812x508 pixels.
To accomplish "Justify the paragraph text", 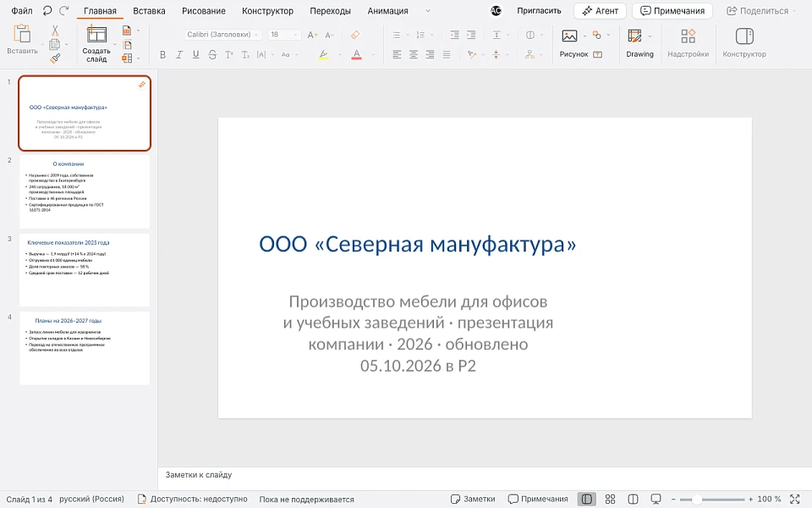I will 447,54.
